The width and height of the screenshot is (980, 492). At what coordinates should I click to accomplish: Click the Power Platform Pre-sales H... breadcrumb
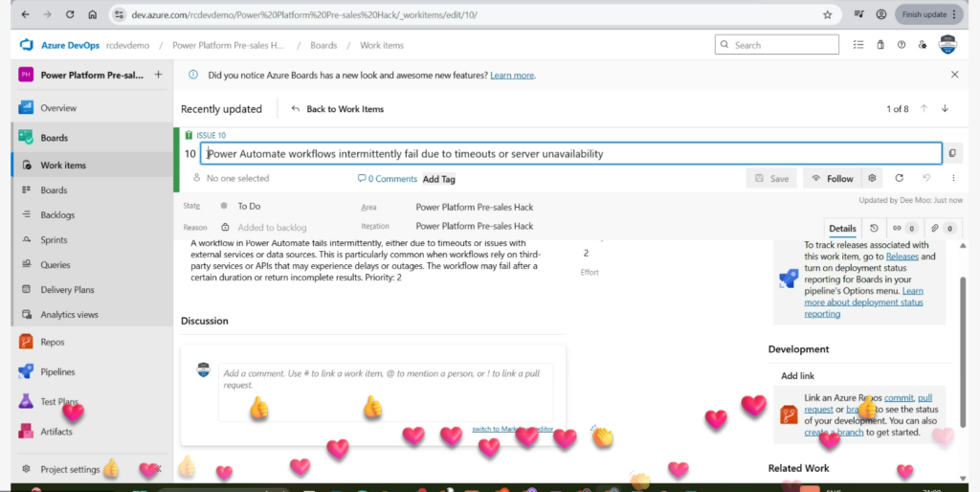point(228,46)
